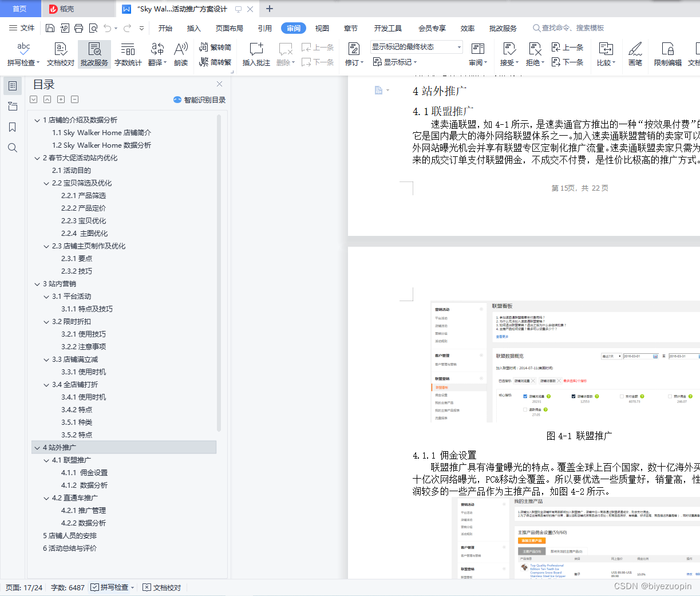The image size is (700, 596).
Task: Jump to 2.2.4 主图优化 in outline
Action: [85, 234]
